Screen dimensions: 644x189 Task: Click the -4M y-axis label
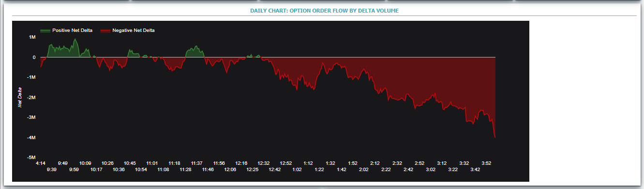tap(31, 138)
